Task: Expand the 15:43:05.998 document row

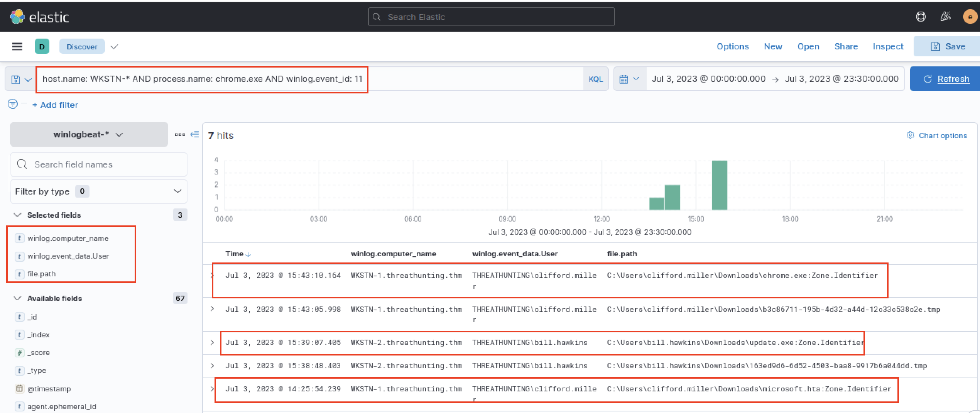Action: pos(212,309)
